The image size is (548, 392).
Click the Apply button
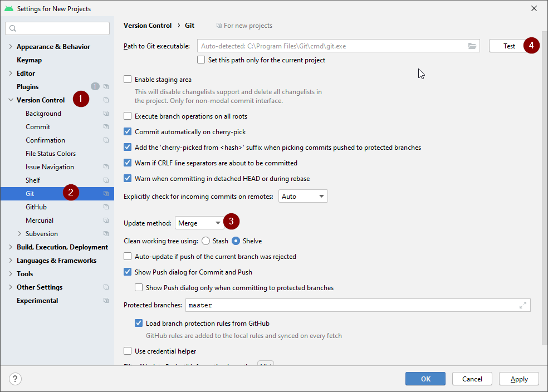click(x=519, y=379)
